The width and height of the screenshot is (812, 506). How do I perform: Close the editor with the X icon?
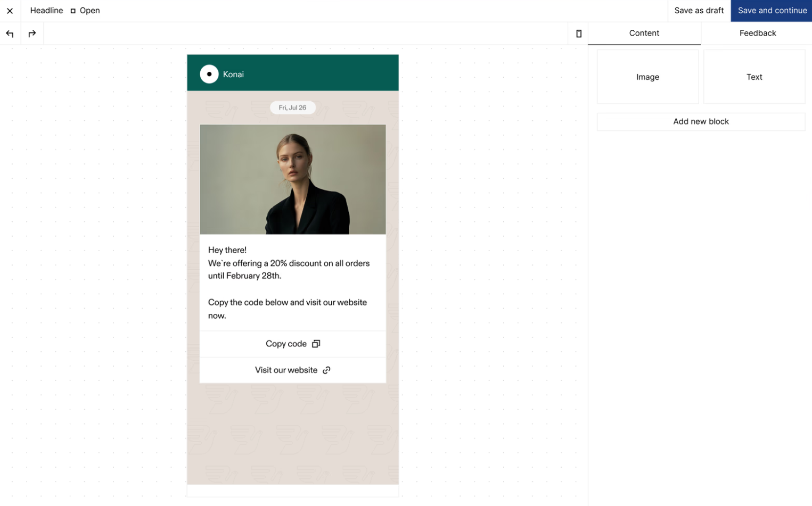point(10,10)
